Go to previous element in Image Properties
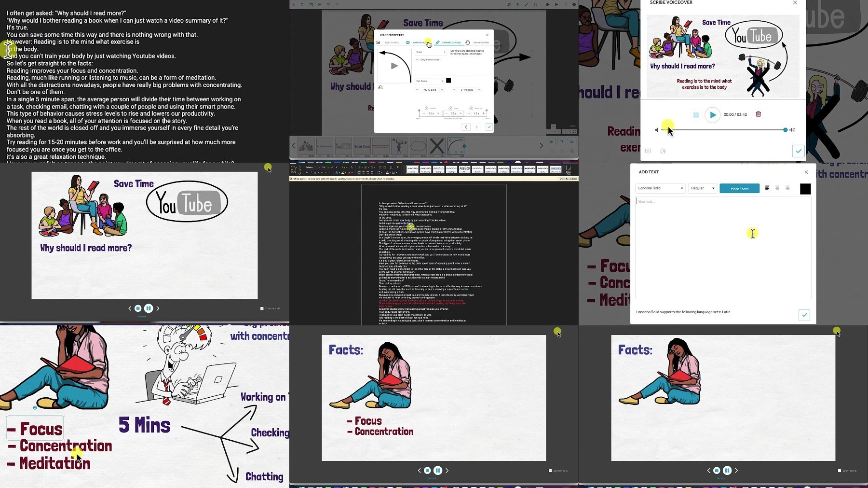868x488 pixels. click(x=466, y=127)
